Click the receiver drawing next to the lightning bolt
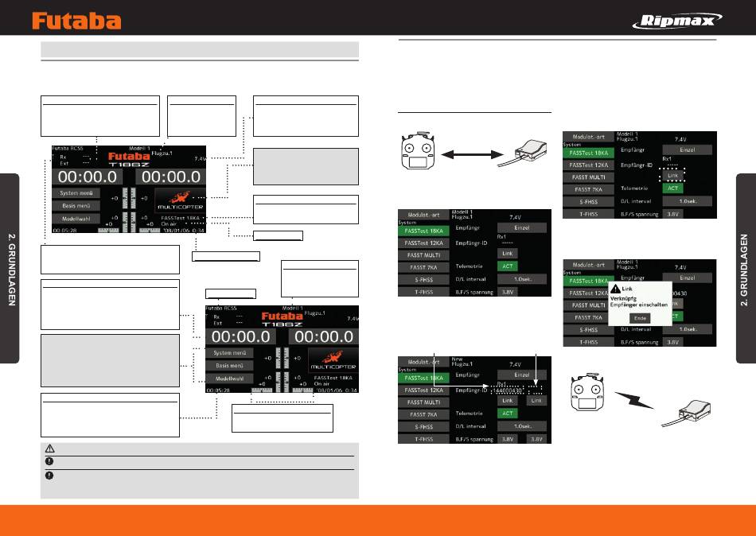The height and width of the screenshot is (536, 756). point(687,413)
